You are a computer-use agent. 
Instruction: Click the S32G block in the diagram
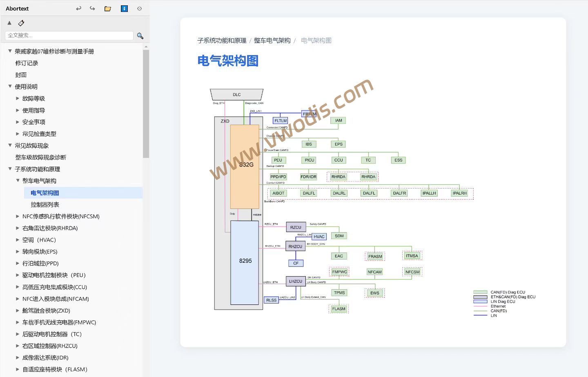pyautogui.click(x=245, y=166)
